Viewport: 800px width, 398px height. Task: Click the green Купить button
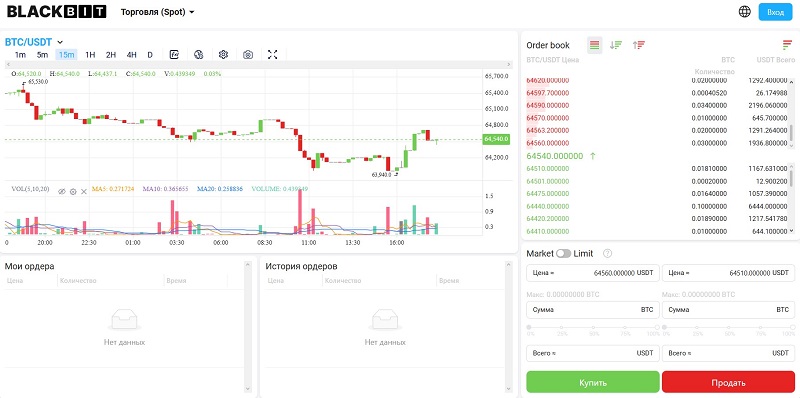point(593,383)
